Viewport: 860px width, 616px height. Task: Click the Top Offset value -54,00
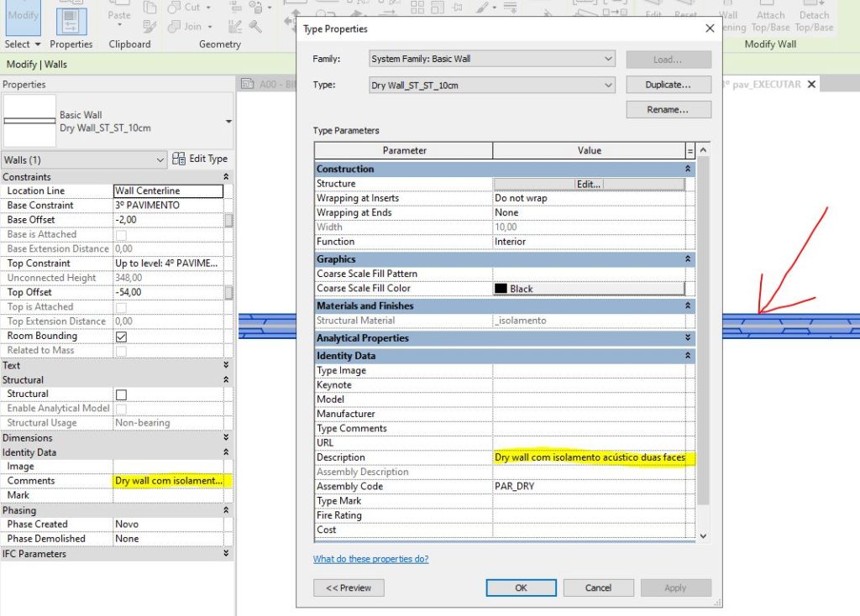pos(168,292)
